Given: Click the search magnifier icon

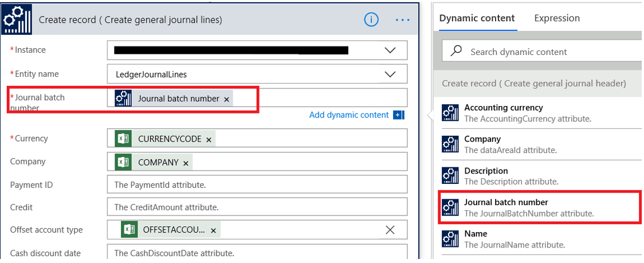Looking at the screenshot, I should pos(457,51).
